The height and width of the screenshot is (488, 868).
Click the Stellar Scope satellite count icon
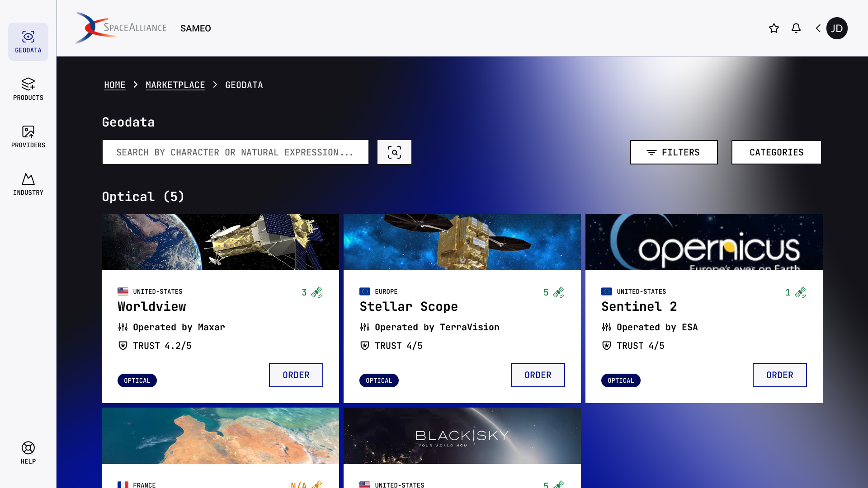point(559,292)
